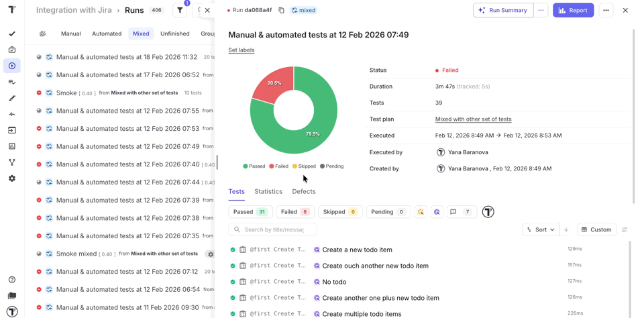This screenshot has height=318, width=644.
Task: Open Settings gear in left sidebar
Action: coord(12,178)
